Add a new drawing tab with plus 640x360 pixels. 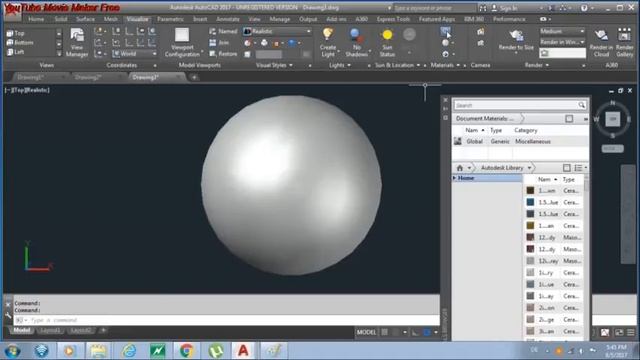pos(194,77)
